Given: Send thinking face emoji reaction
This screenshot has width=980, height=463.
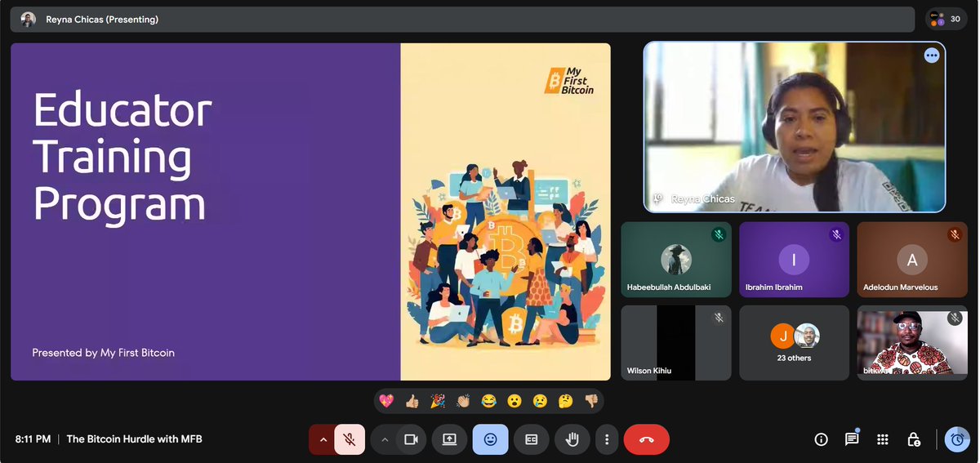Looking at the screenshot, I should tap(565, 401).
